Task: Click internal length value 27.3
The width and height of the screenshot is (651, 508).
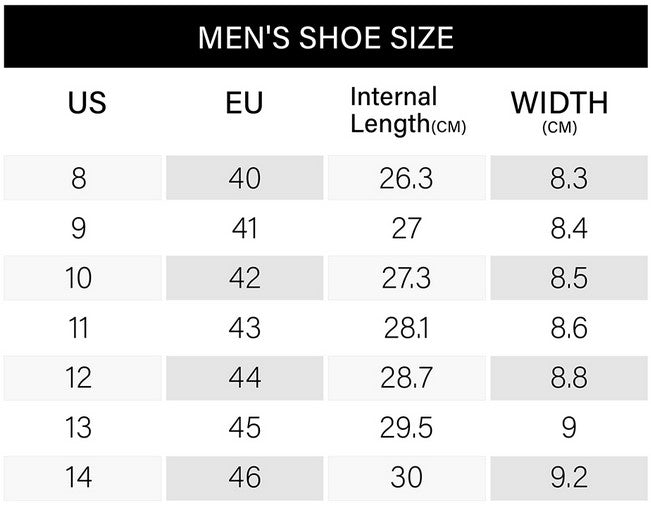Action: point(406,278)
